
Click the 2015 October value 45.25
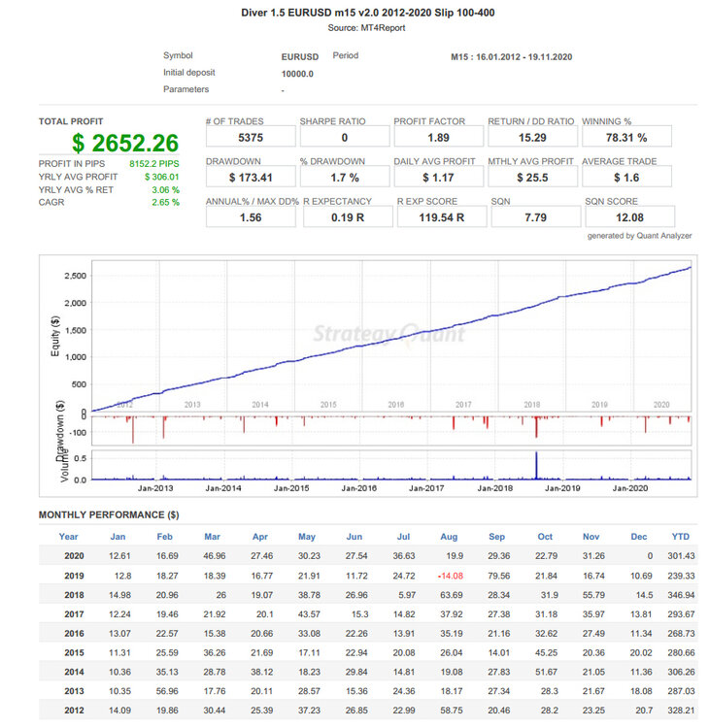[x=547, y=652]
